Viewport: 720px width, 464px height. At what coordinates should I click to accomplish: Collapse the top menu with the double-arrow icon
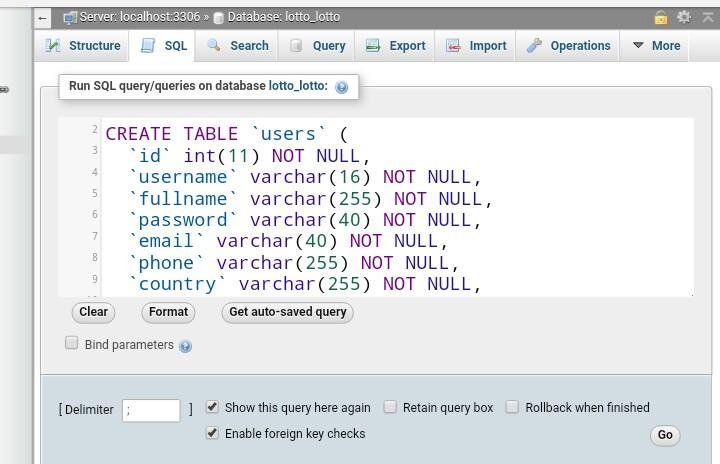(x=707, y=17)
